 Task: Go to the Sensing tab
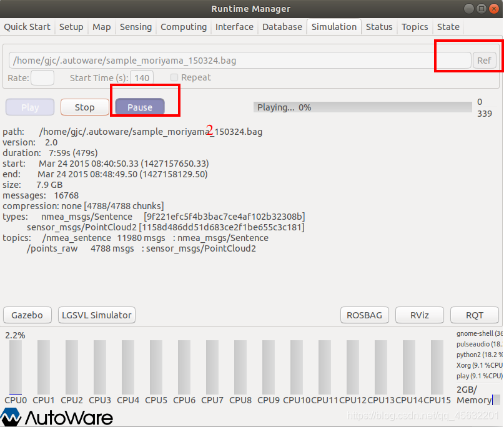pos(136,27)
